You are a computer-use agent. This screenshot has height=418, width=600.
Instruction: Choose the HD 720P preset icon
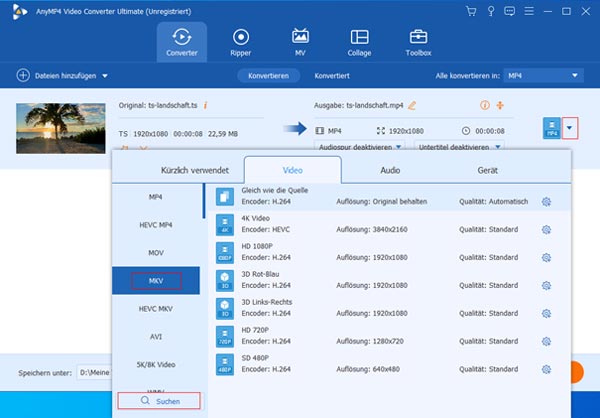pos(225,336)
